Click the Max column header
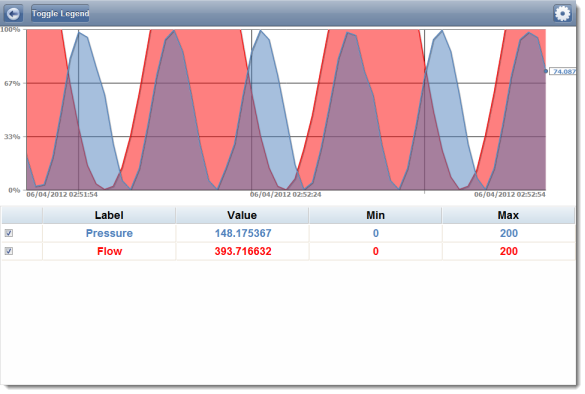The height and width of the screenshot is (394, 585). click(x=508, y=215)
